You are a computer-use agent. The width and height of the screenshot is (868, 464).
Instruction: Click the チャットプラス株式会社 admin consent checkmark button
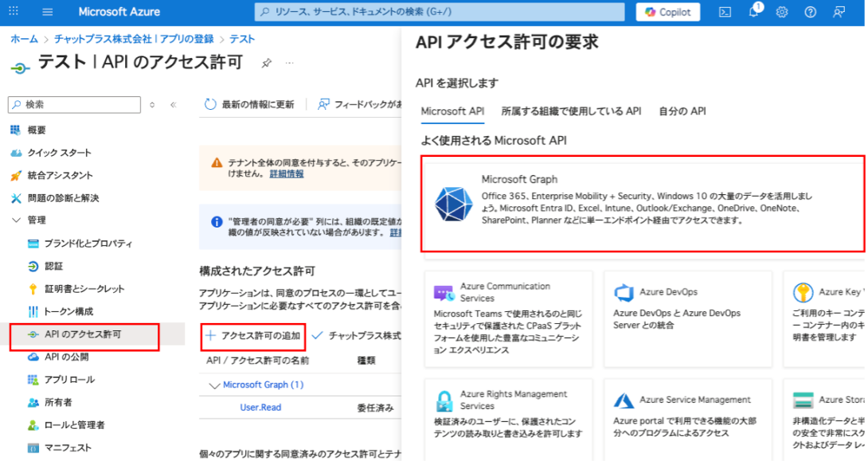[x=357, y=336]
